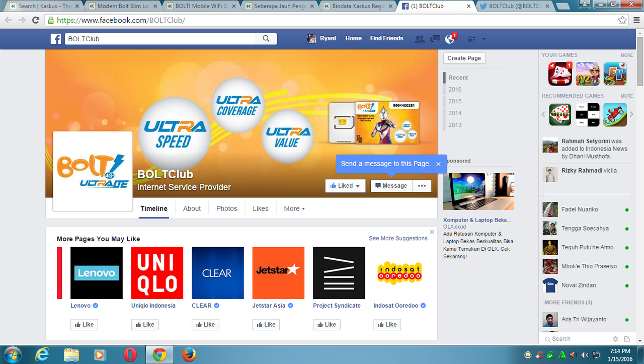
Task: Open the third game icon in Your Games
Action: click(x=615, y=74)
